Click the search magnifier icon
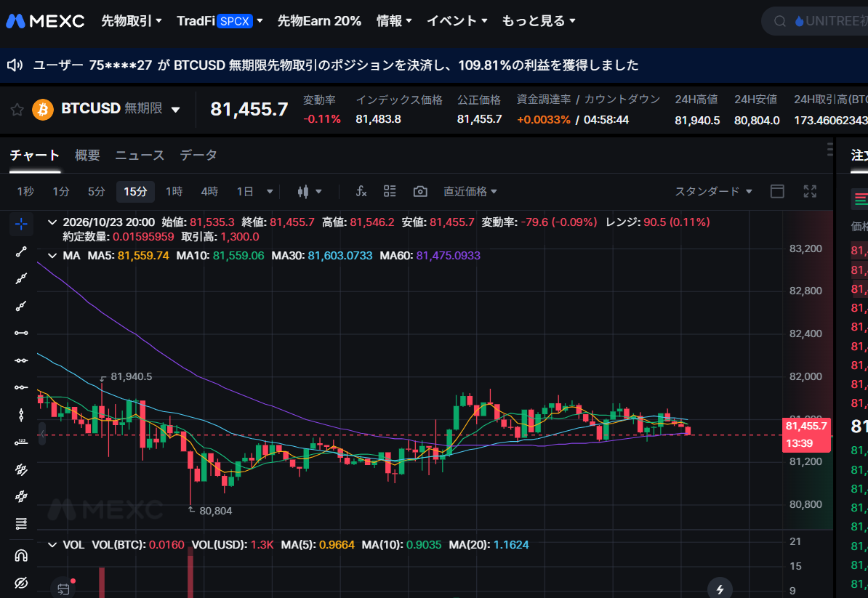The height and width of the screenshot is (598, 868). [780, 21]
